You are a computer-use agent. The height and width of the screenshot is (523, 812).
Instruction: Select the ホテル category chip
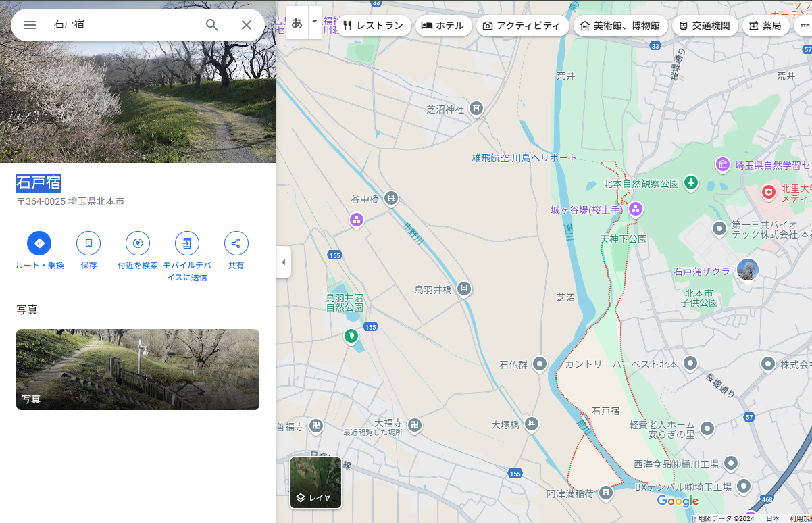443,26
